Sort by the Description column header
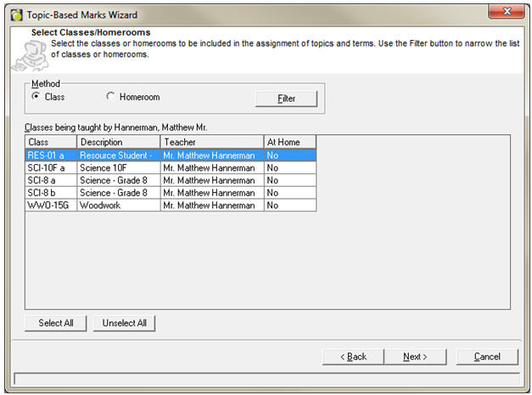The width and height of the screenshot is (532, 395). coord(117,142)
